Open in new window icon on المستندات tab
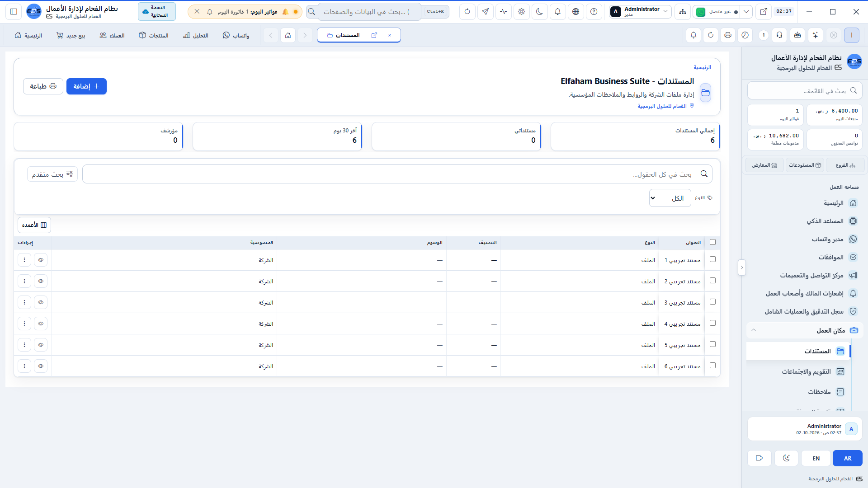Screen dimensions: 868x488 [374, 35]
